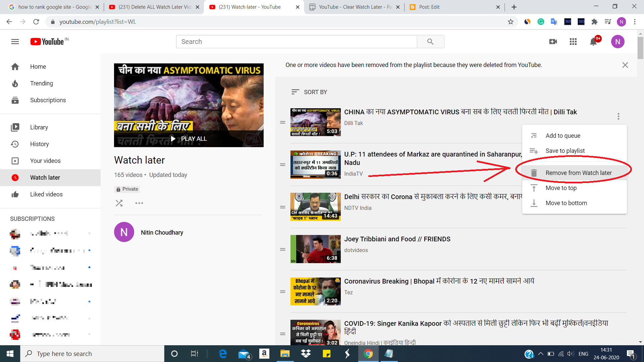This screenshot has height=362, width=644.
Task: Open the YouTube hamburger guide menu
Action: [15, 42]
